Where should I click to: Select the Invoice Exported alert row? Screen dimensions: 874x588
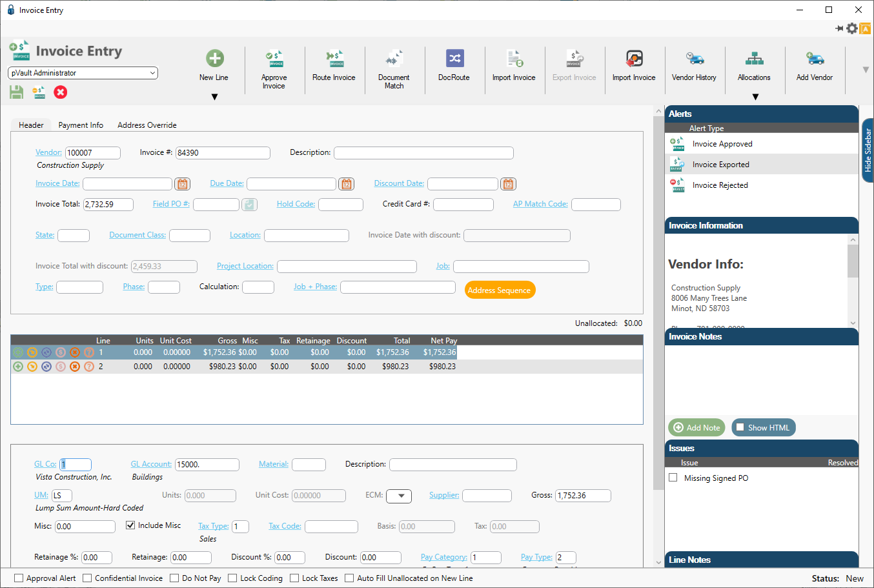762,165
